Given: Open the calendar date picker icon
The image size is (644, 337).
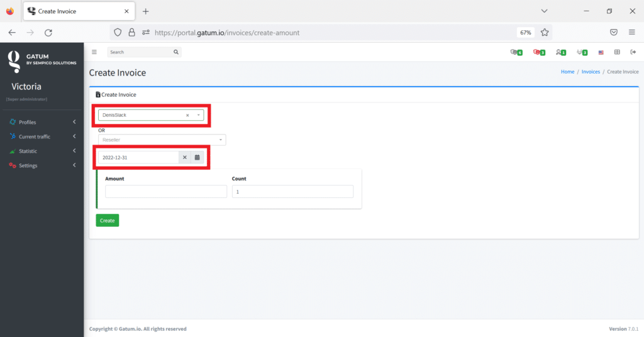Looking at the screenshot, I should [x=197, y=157].
